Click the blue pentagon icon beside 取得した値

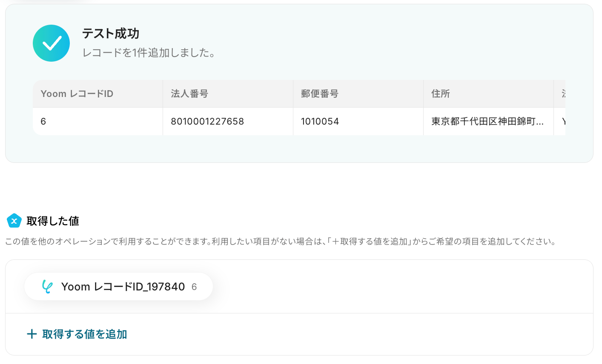(x=14, y=221)
